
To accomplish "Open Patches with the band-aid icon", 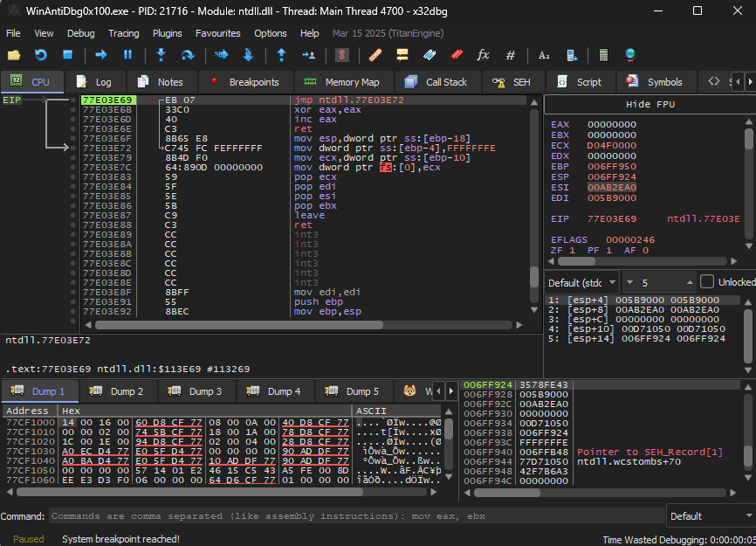I will 375,55.
